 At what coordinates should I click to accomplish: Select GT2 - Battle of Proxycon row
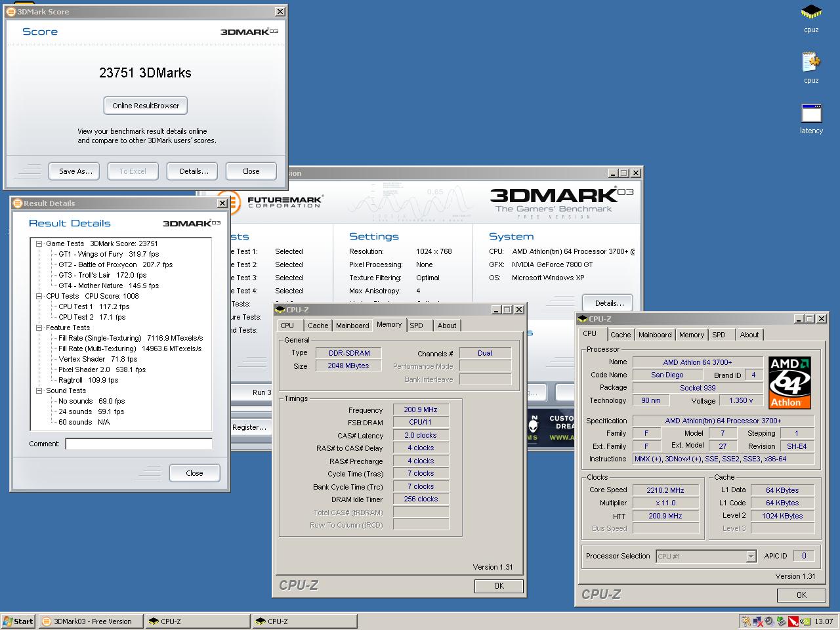(115, 264)
